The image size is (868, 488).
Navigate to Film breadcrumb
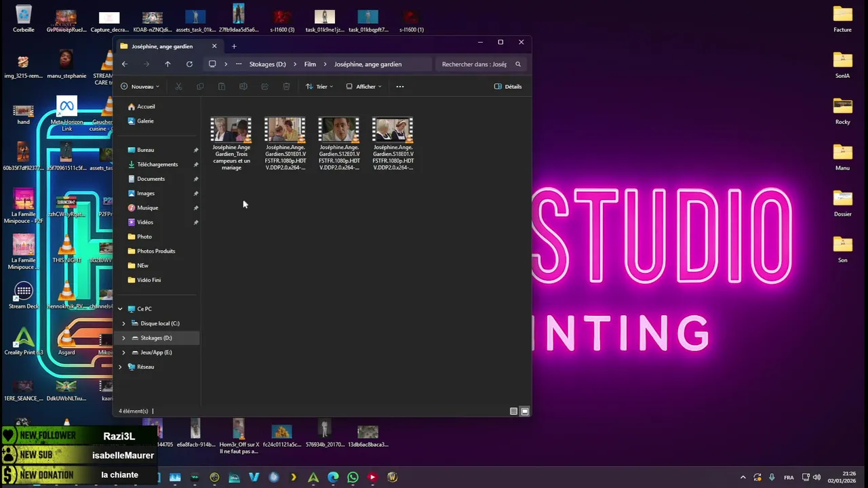[310, 64]
